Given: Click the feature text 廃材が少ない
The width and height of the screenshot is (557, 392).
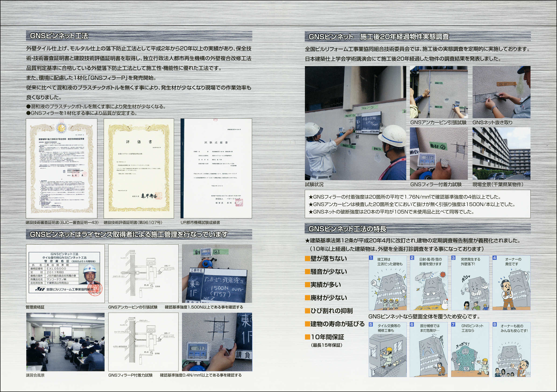Looking at the screenshot, I should pyautogui.click(x=328, y=298).
